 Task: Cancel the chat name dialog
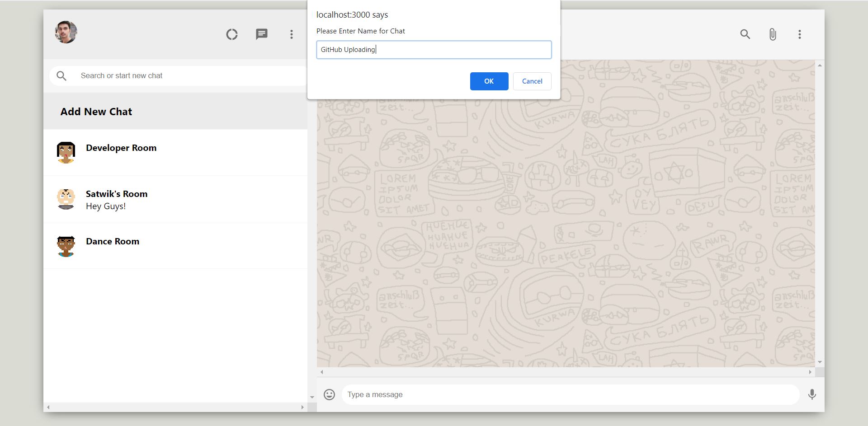532,81
